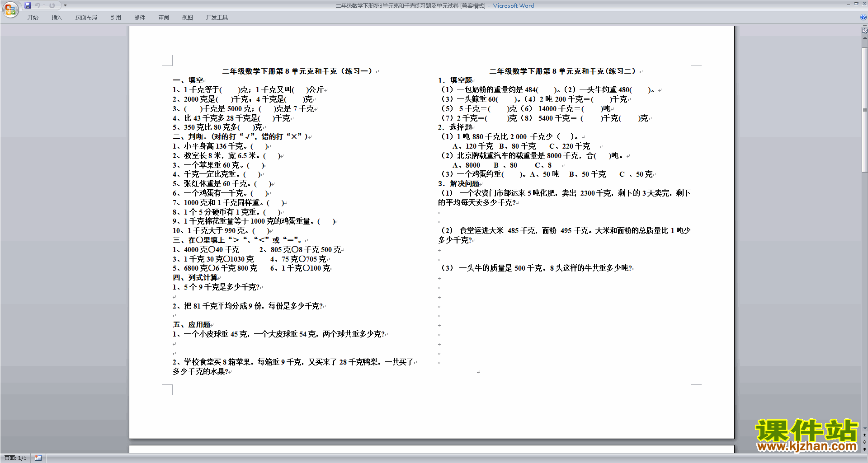Viewport: 868px width, 463px height.
Task: Click heading 一、填空
Action: (188, 80)
